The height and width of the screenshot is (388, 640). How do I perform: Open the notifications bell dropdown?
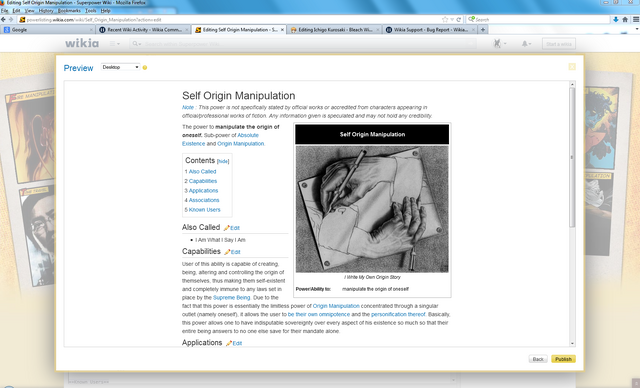point(526,44)
